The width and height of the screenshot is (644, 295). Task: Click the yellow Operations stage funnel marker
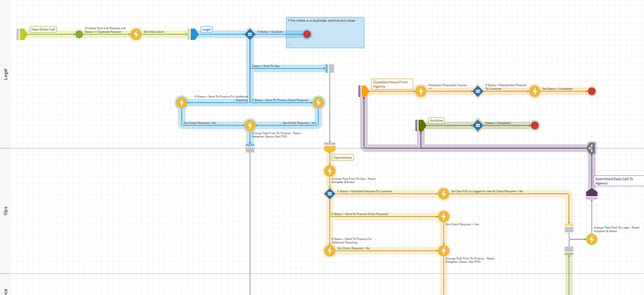click(330, 149)
